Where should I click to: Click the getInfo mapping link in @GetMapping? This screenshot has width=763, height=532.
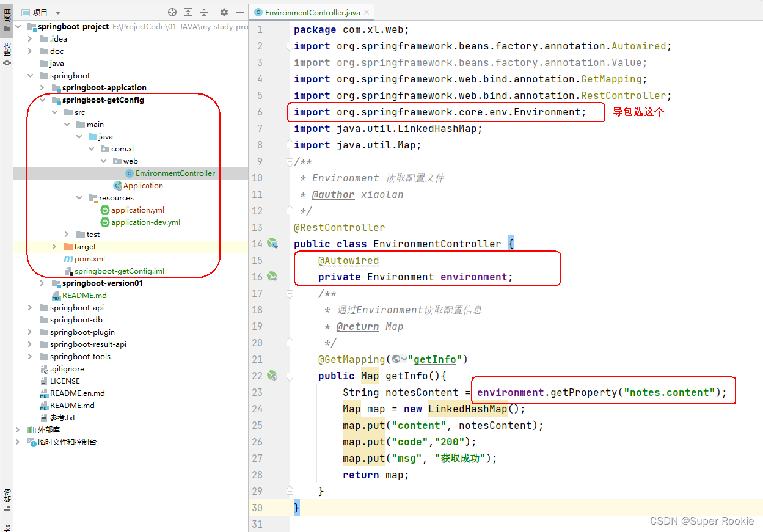[434, 359]
